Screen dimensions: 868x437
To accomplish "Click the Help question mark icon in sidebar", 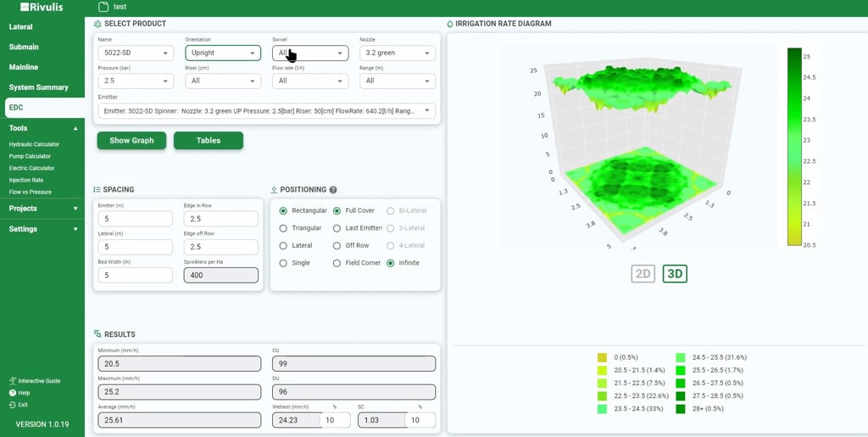I will click(13, 393).
